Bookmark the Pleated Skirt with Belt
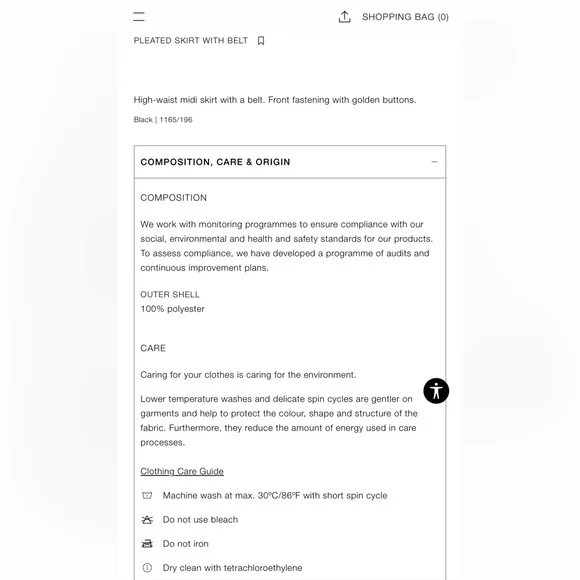The image size is (580, 580). coord(261,41)
